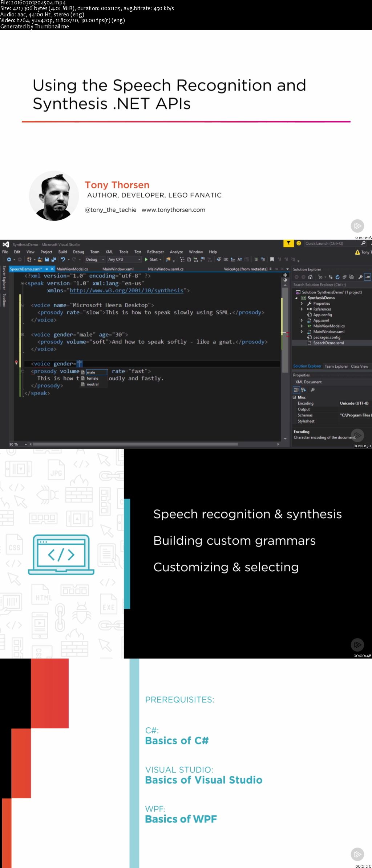Open the Debug configuration dropdown
The height and width of the screenshot is (868, 372).
pyautogui.click(x=95, y=259)
